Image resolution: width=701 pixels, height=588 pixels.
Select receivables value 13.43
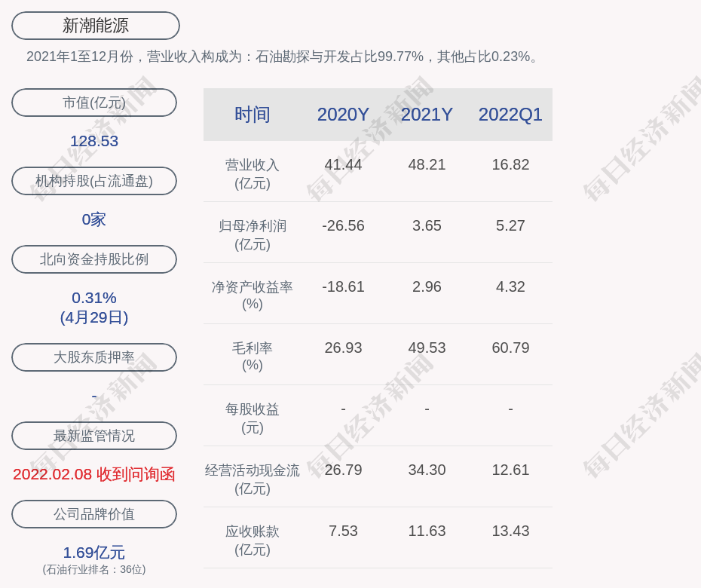[510, 531]
